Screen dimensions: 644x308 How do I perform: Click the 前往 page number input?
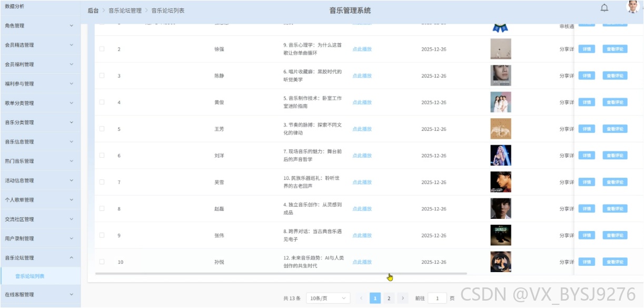coord(437,298)
